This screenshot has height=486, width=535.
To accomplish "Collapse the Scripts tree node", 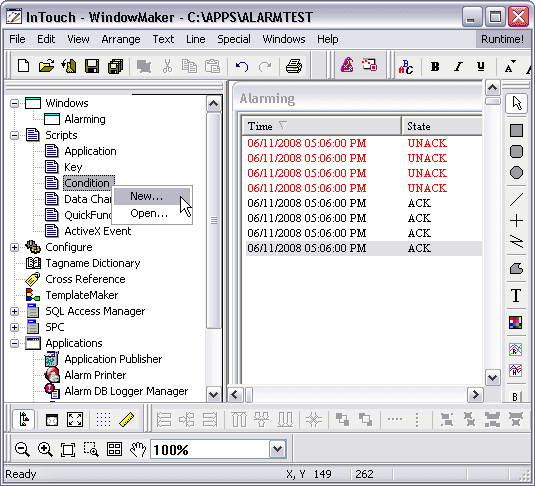I will click(14, 135).
